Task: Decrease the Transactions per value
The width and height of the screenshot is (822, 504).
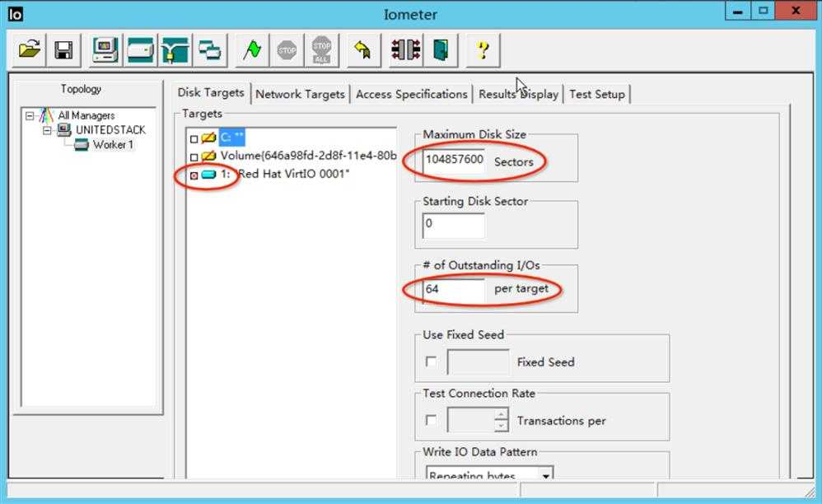Action: [x=501, y=426]
